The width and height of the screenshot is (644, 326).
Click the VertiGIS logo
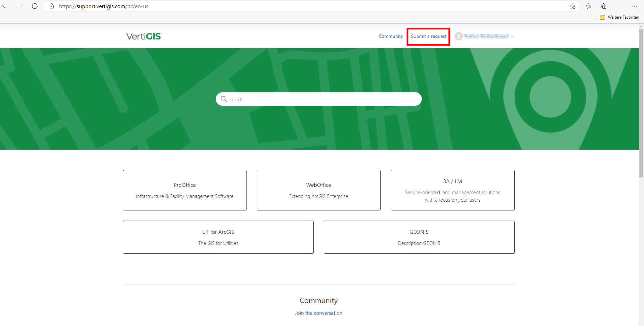pos(144,36)
